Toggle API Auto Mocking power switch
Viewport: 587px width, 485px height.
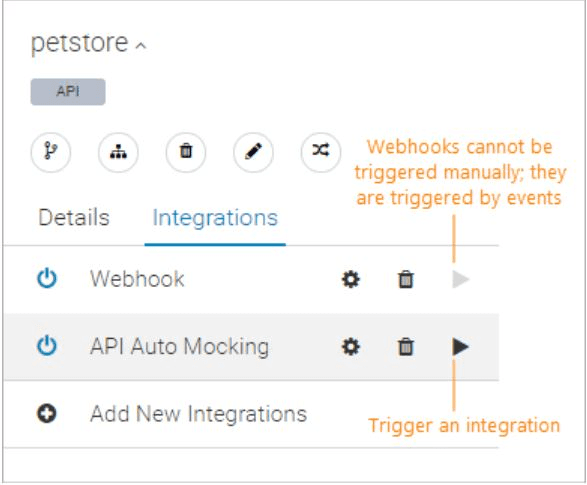[47, 346]
